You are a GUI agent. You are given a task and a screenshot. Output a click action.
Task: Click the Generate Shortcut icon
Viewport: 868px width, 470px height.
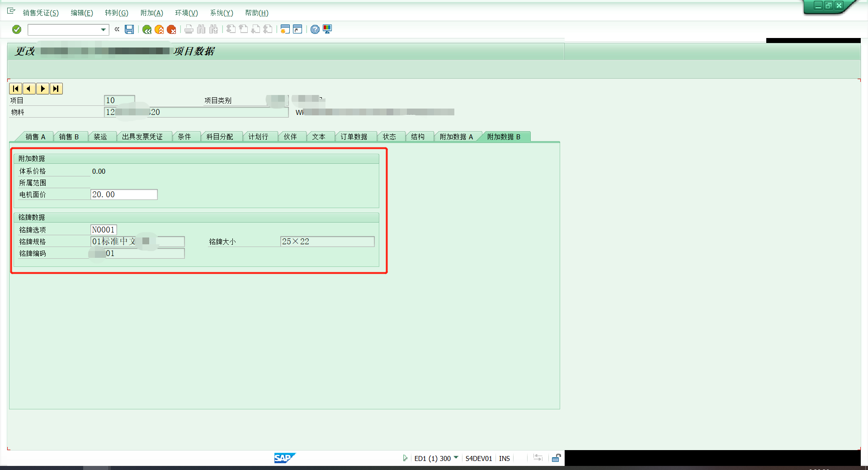click(297, 29)
